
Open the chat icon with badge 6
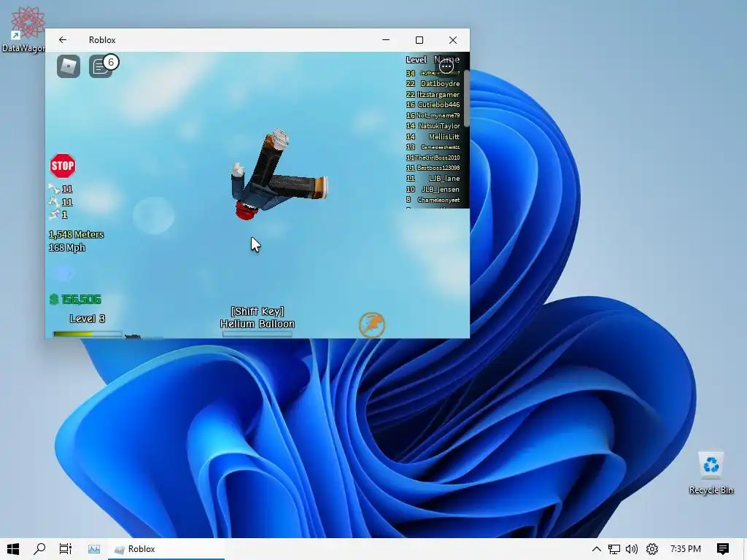click(x=101, y=66)
